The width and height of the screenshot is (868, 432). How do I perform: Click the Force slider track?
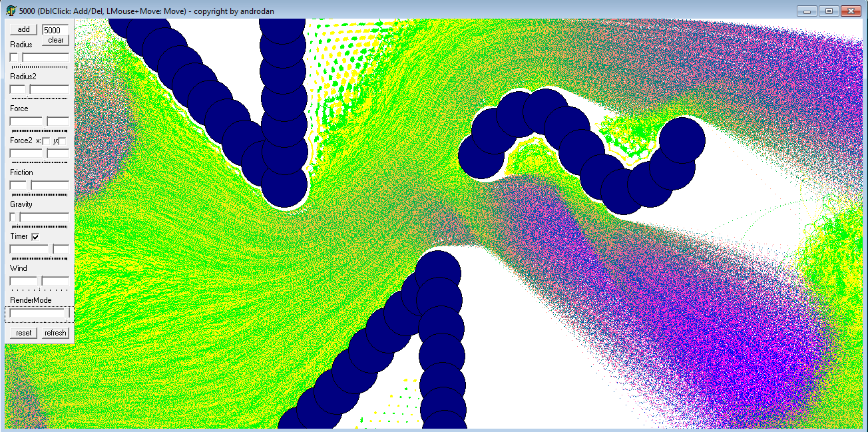point(39,122)
